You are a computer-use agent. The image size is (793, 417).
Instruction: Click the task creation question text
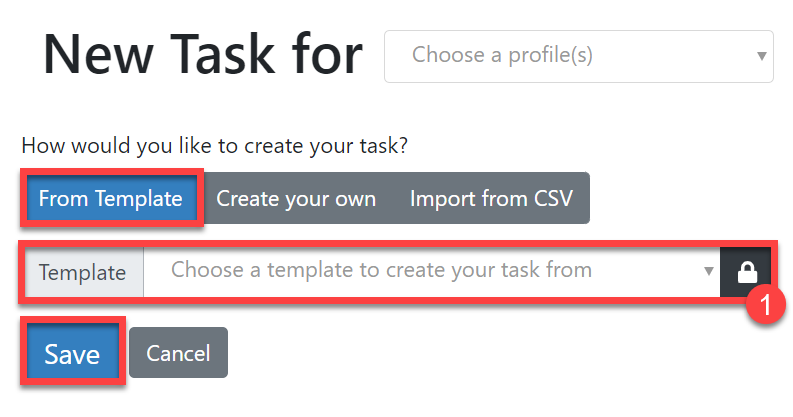pyautogui.click(x=214, y=145)
